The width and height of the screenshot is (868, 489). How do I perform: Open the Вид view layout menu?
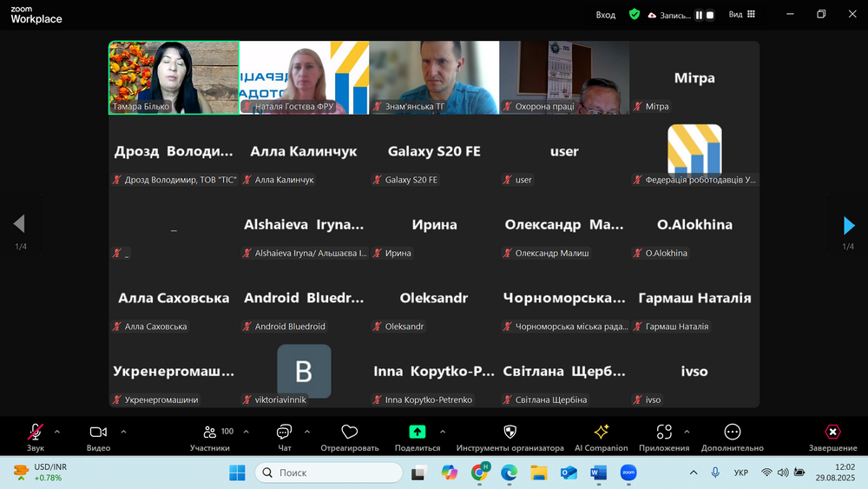coord(741,15)
